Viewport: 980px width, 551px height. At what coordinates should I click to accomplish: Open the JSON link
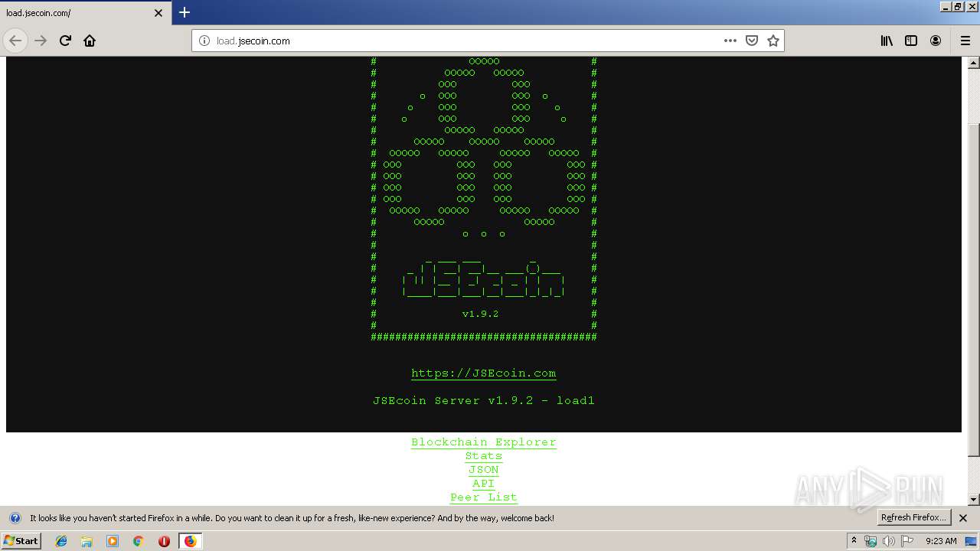pyautogui.click(x=484, y=470)
